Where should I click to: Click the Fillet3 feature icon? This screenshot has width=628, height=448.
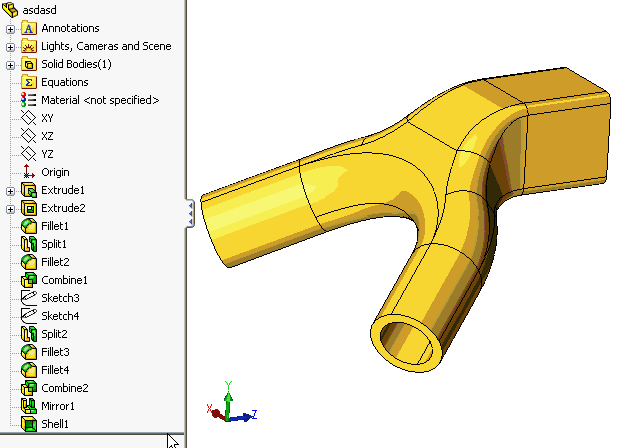coord(29,352)
